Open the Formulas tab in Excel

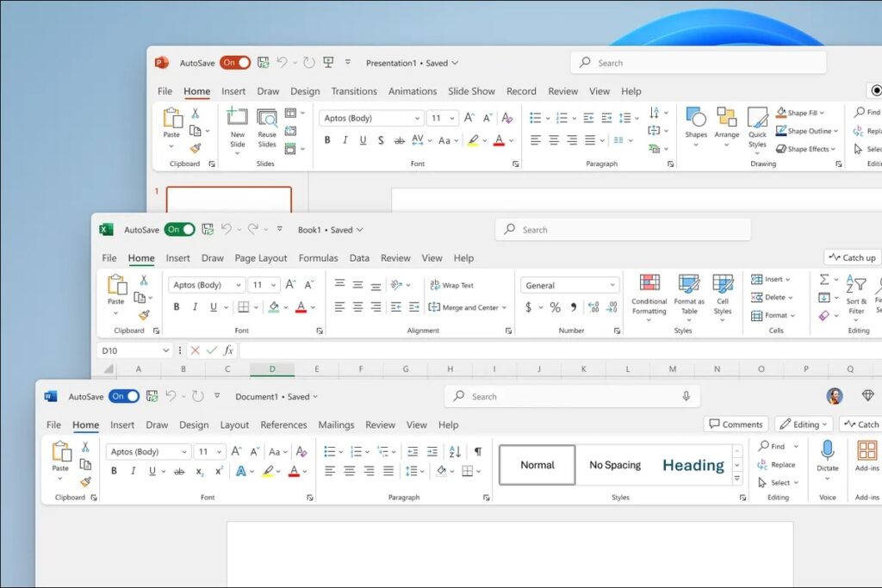[318, 257]
